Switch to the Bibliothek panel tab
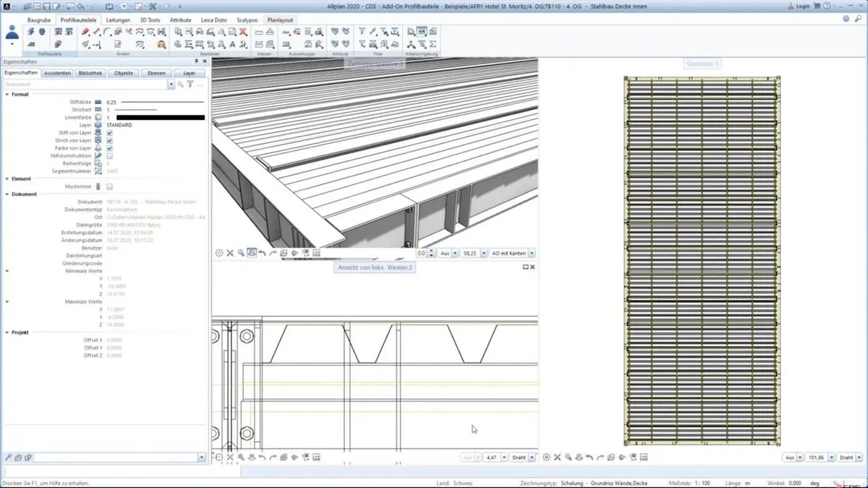868x488 pixels. [90, 73]
